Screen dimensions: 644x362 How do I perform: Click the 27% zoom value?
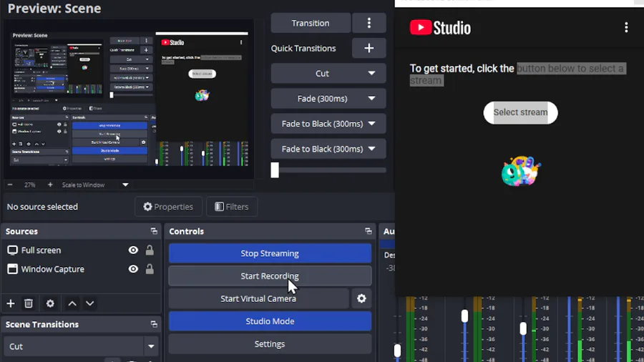pos(29,185)
